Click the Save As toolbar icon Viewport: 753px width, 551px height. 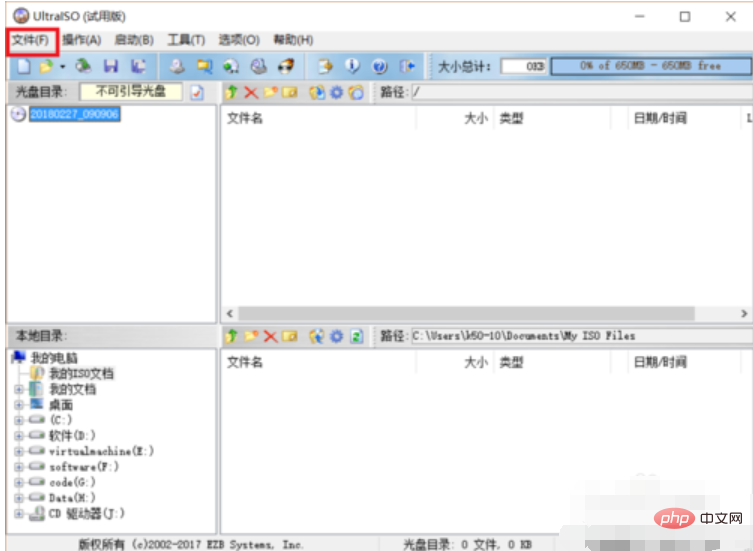tap(138, 66)
